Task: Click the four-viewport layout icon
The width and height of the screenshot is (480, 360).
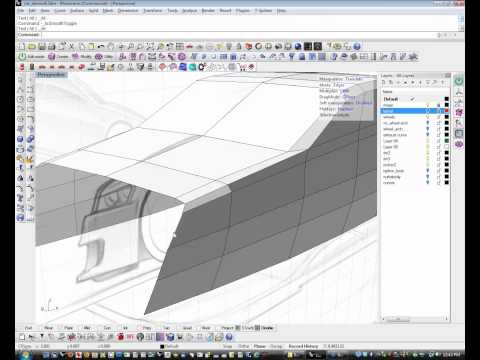Action: pos(180,46)
